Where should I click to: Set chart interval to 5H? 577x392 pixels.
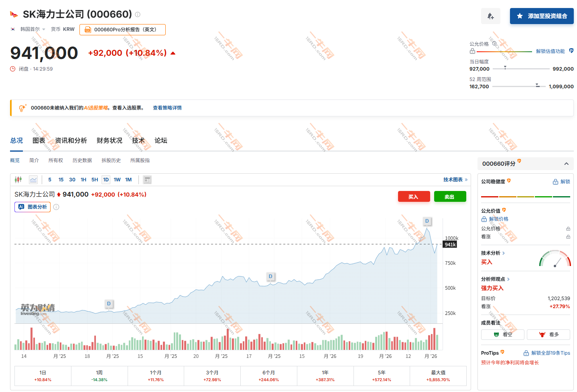pos(95,180)
